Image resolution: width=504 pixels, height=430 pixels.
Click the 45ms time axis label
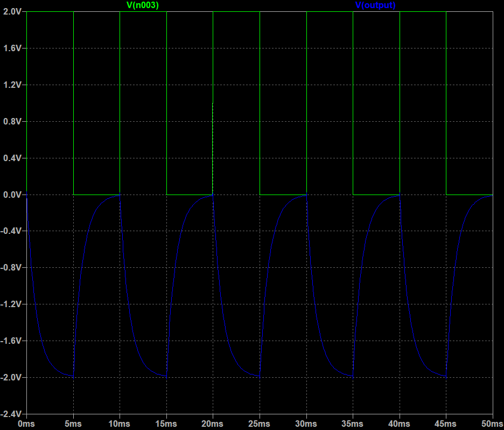(446, 424)
